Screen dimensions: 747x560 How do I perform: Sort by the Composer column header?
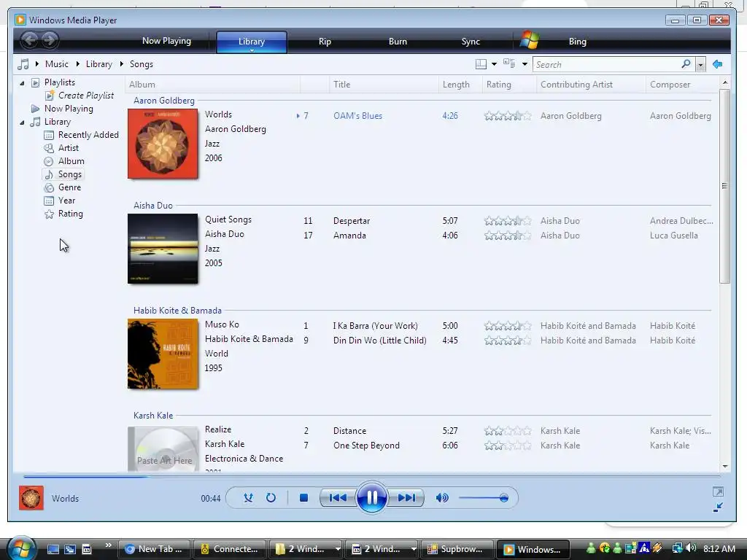click(x=682, y=85)
